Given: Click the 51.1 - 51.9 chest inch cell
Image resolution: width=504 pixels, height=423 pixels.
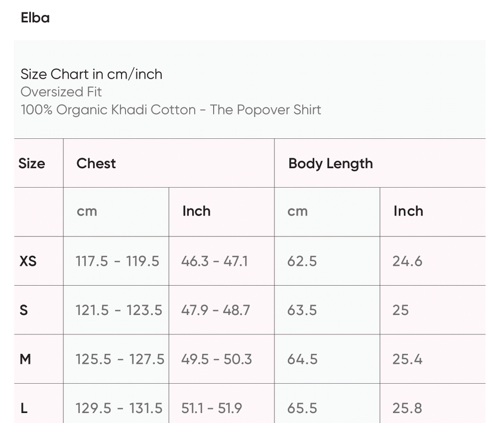Looking at the screenshot, I should [211, 408].
